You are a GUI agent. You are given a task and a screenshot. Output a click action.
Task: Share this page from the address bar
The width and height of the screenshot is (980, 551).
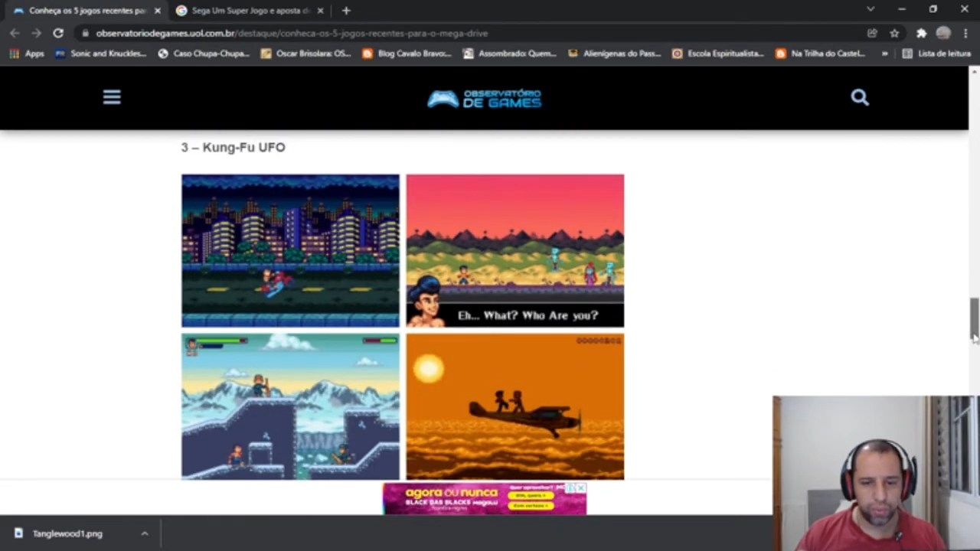point(872,33)
